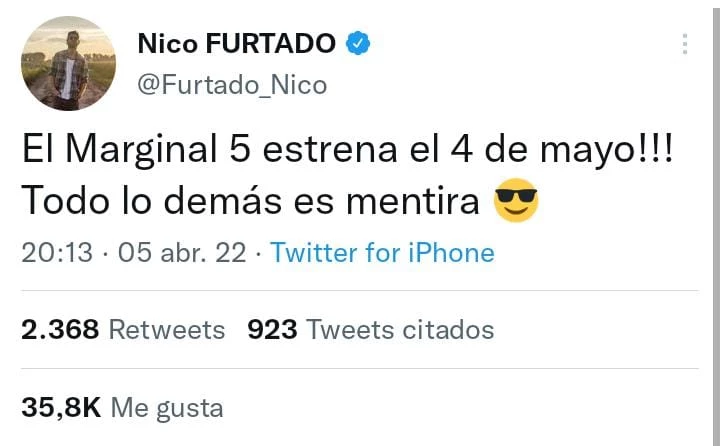Viewport: 720px width, 446px height.
Task: Open the Twitter for iPhone source link
Action: 382,253
